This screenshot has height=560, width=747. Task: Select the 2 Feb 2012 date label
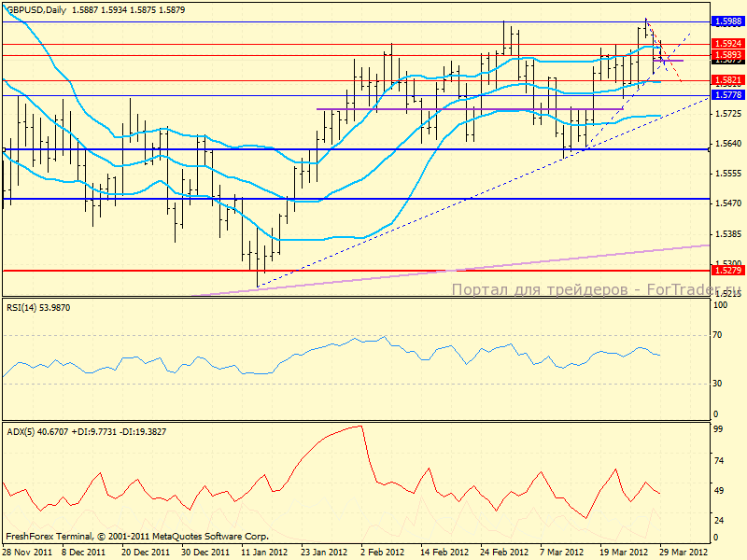381,552
